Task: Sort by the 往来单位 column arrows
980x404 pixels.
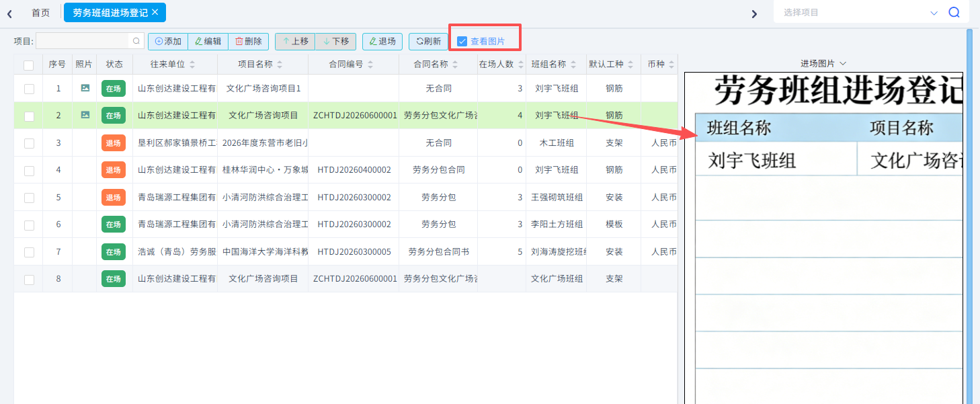Action: point(192,65)
